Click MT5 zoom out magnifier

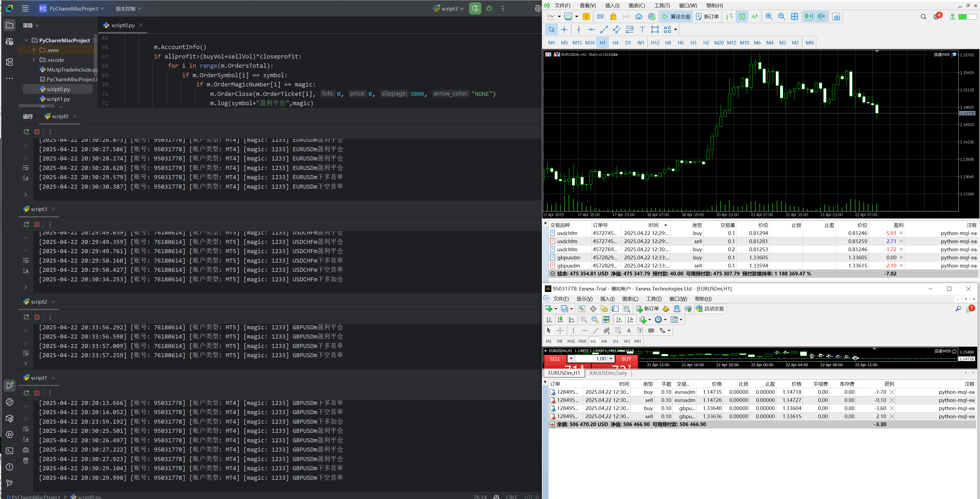pyautogui.click(x=782, y=16)
